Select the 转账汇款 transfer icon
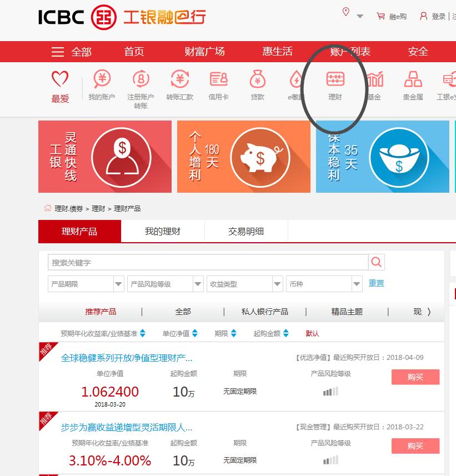Image resolution: width=456 pixels, height=476 pixels. click(x=180, y=79)
